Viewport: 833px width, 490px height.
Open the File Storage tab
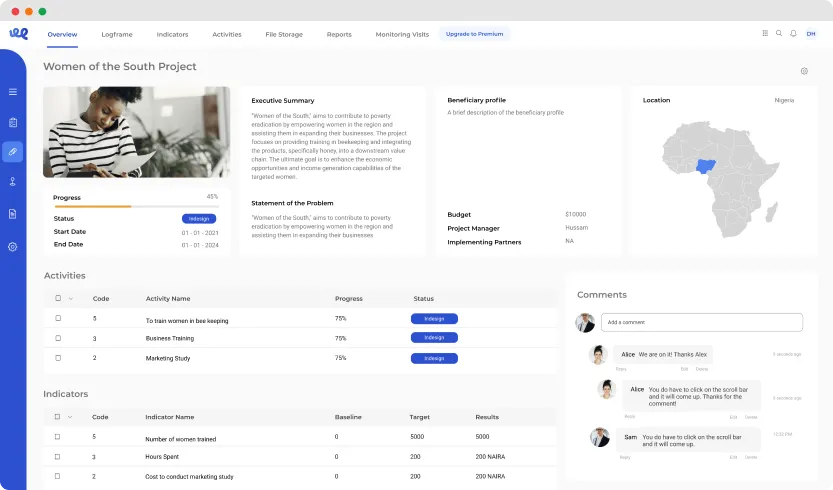click(x=284, y=34)
